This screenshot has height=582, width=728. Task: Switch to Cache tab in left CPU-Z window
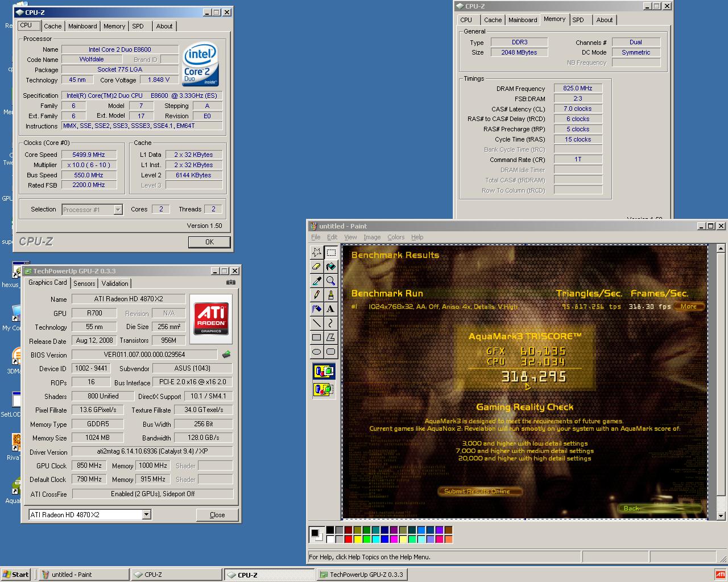53,26
